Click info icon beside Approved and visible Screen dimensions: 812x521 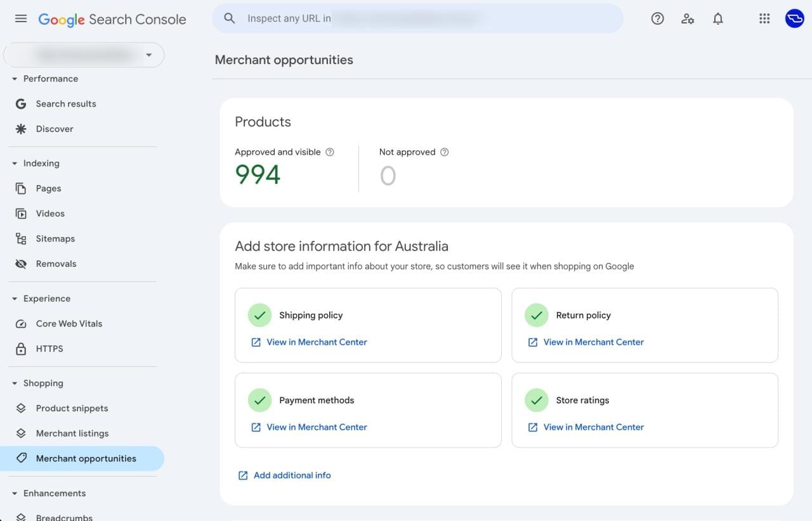pyautogui.click(x=330, y=152)
